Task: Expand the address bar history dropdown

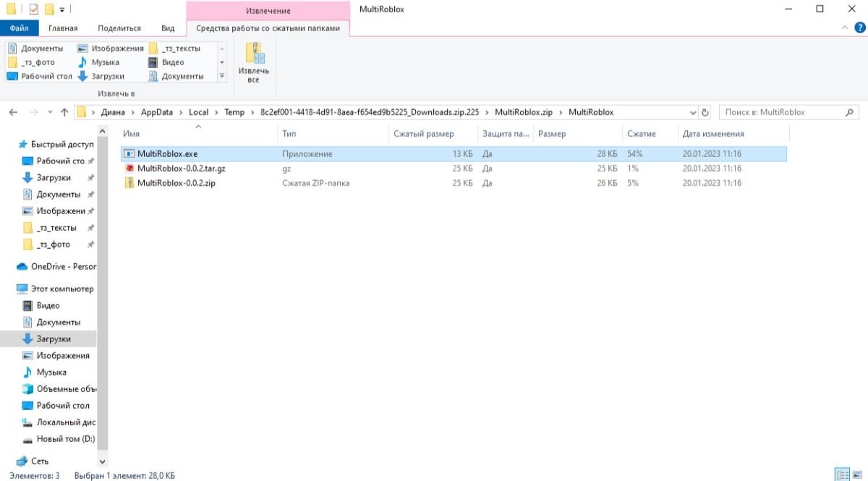Action: [693, 113]
